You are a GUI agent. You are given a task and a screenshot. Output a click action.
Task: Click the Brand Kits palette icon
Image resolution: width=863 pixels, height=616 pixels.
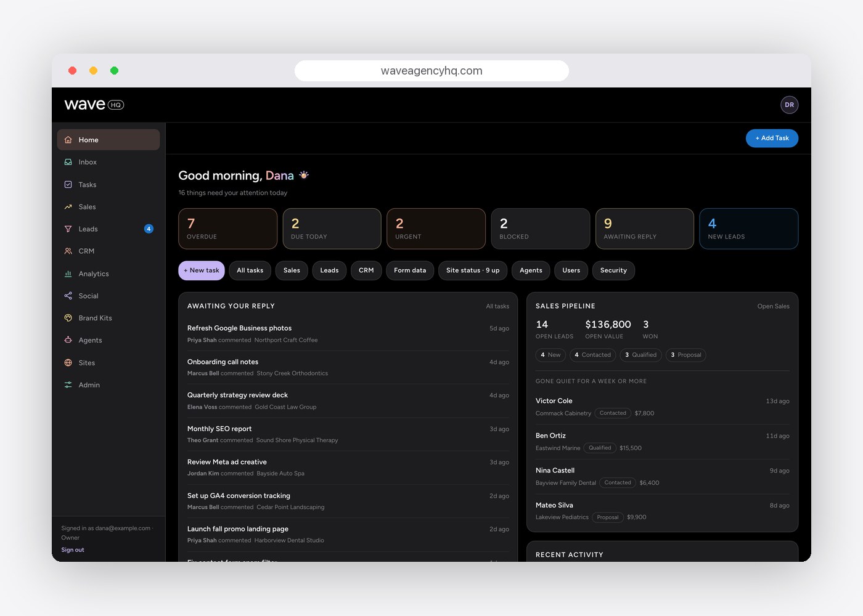68,318
